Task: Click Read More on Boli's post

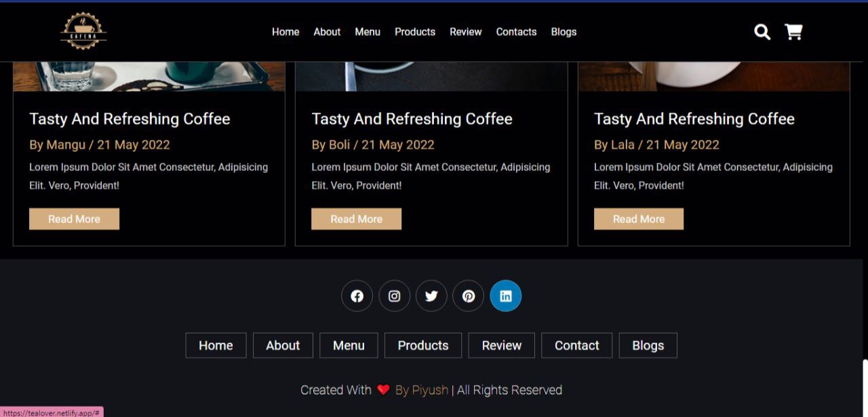Action: (x=356, y=219)
